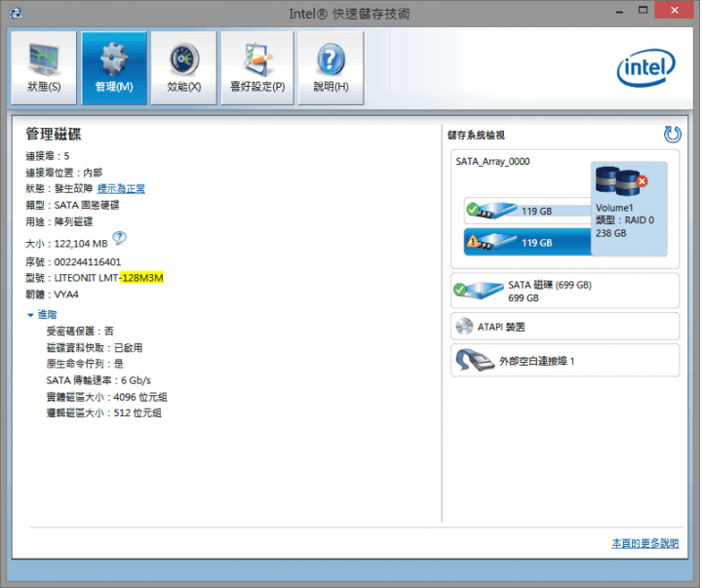Open the 本頁的更多說明 link
Viewport: 702px width, 588px height.
(645, 543)
